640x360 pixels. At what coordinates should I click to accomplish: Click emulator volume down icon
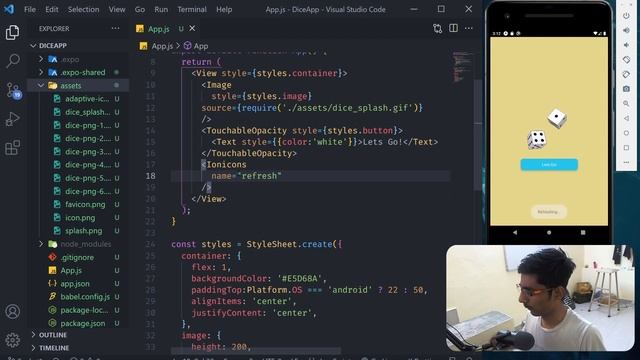(626, 45)
